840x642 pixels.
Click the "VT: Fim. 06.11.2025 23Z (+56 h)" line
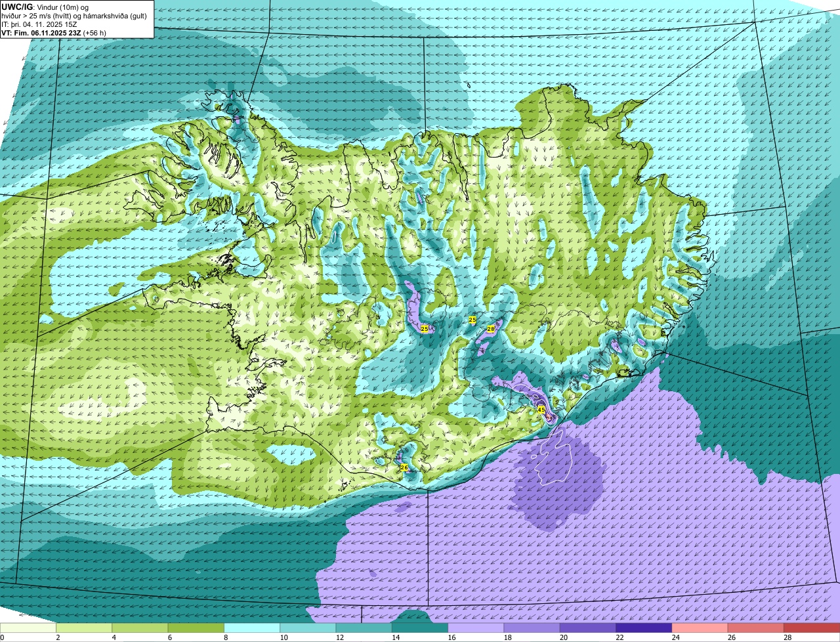click(54, 33)
